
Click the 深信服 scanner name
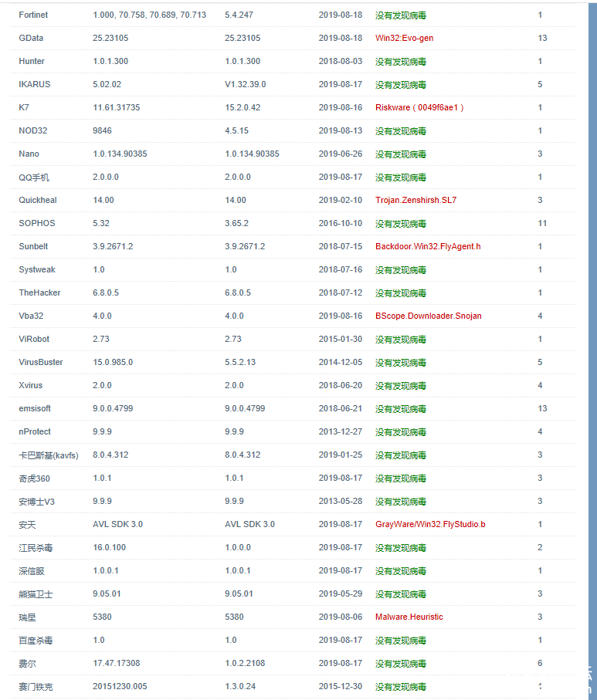[32, 571]
